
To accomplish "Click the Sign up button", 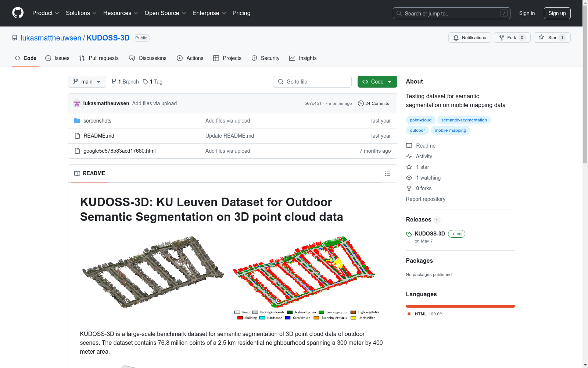I will pyautogui.click(x=557, y=13).
